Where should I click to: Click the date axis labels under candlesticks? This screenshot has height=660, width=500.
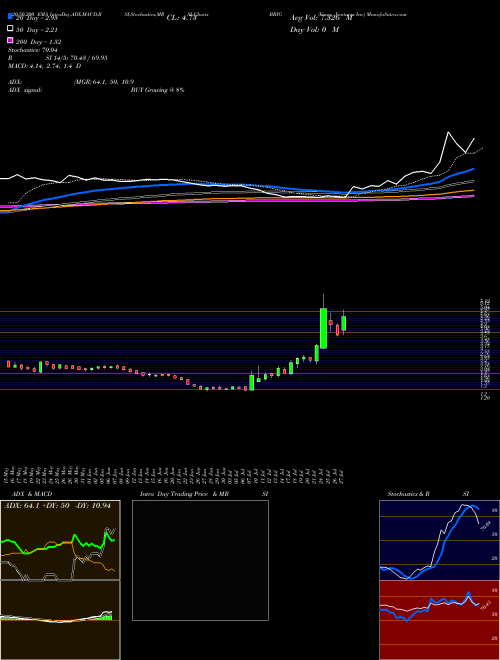(175, 475)
